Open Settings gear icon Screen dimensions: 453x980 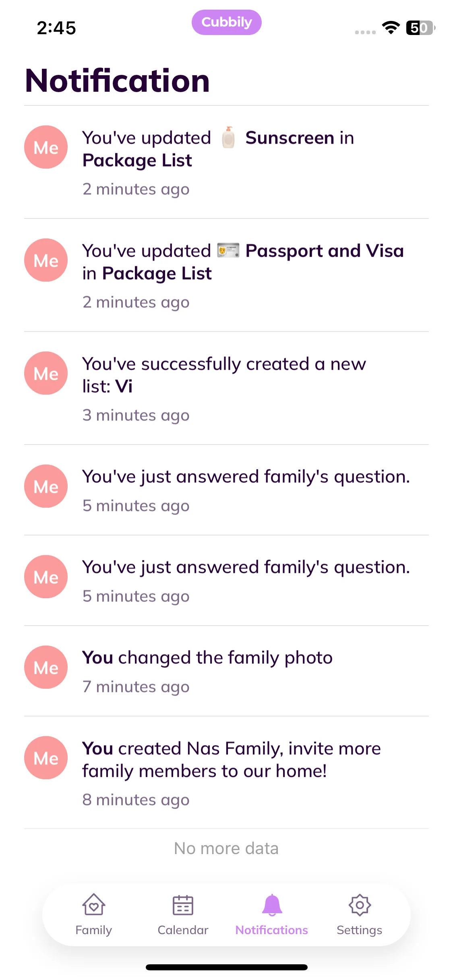359,905
